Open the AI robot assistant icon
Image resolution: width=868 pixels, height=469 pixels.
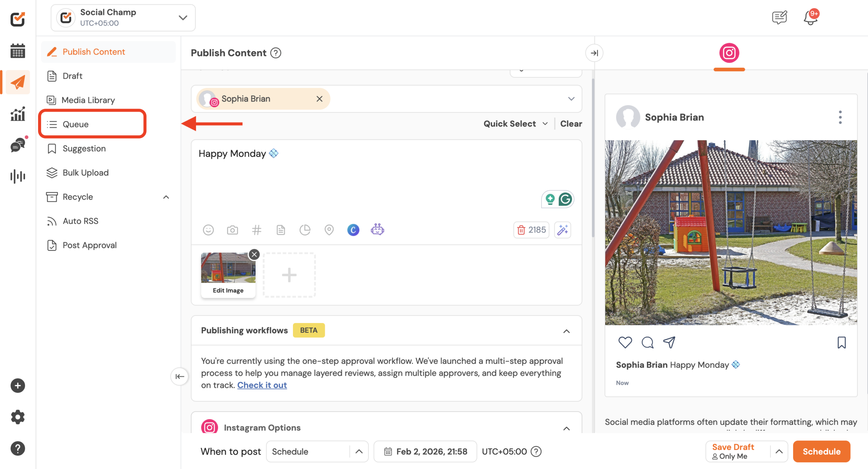[377, 230]
